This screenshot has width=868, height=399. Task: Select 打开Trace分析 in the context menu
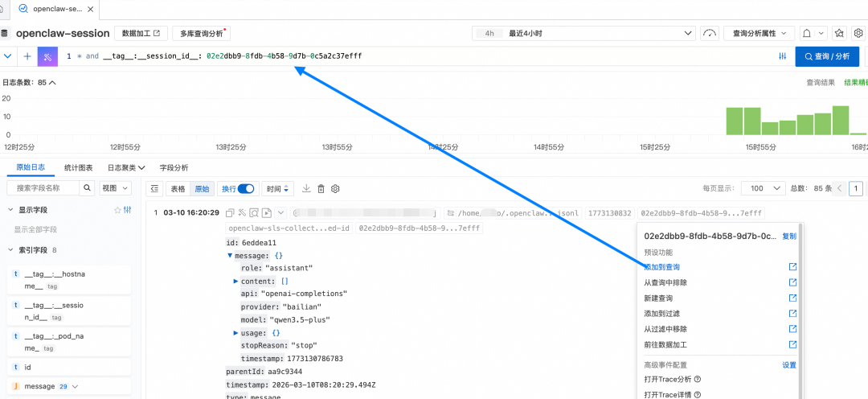point(668,380)
